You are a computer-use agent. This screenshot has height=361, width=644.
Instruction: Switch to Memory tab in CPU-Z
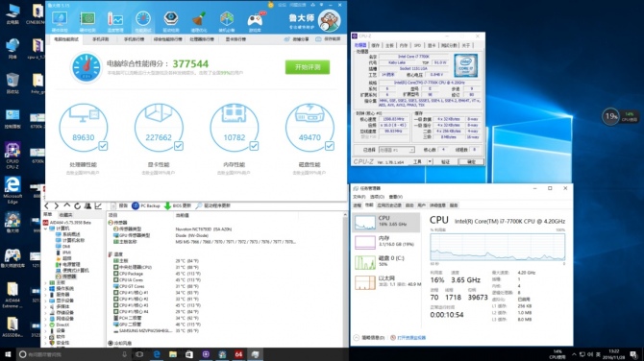(404, 45)
